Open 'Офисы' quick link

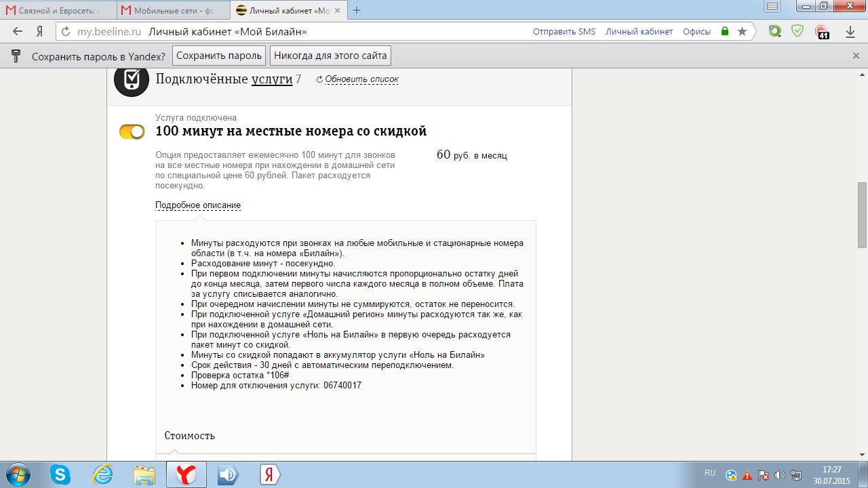click(x=697, y=32)
